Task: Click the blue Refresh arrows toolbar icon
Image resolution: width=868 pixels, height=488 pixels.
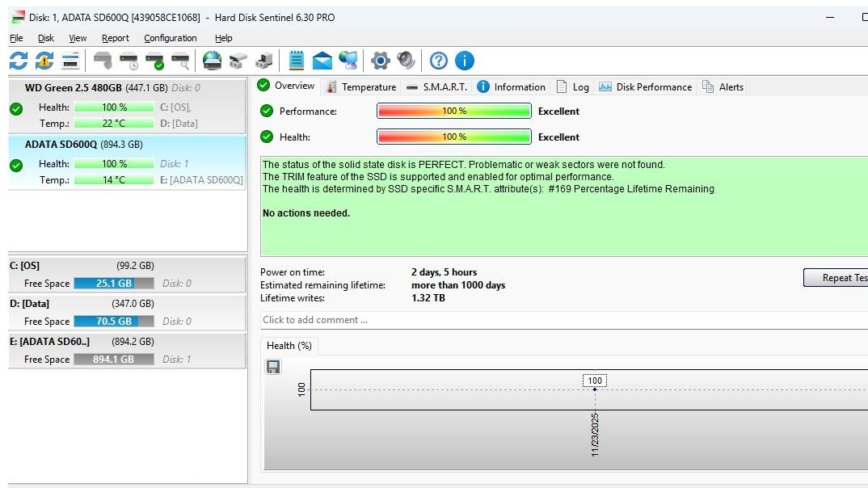Action: [19, 61]
